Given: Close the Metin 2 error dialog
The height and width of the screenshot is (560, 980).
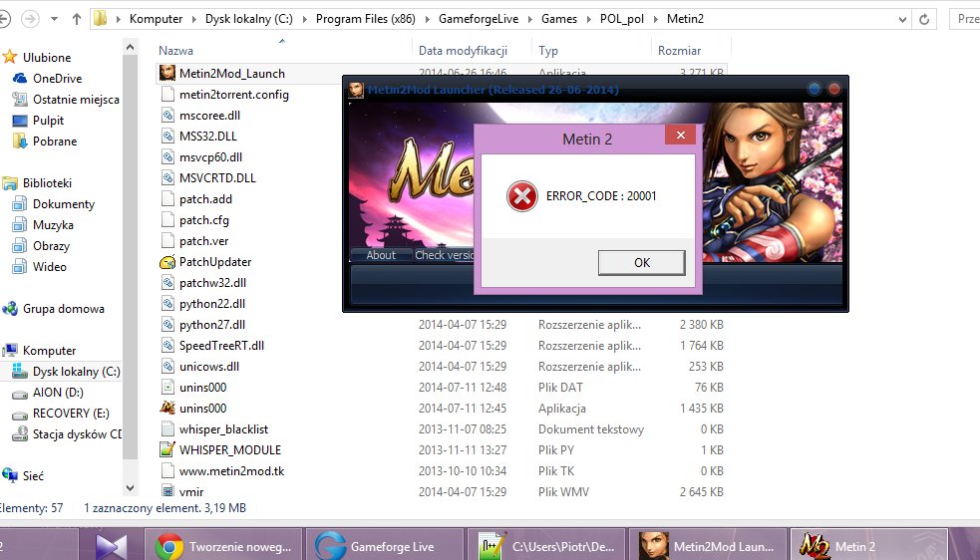Looking at the screenshot, I should coord(681,135).
